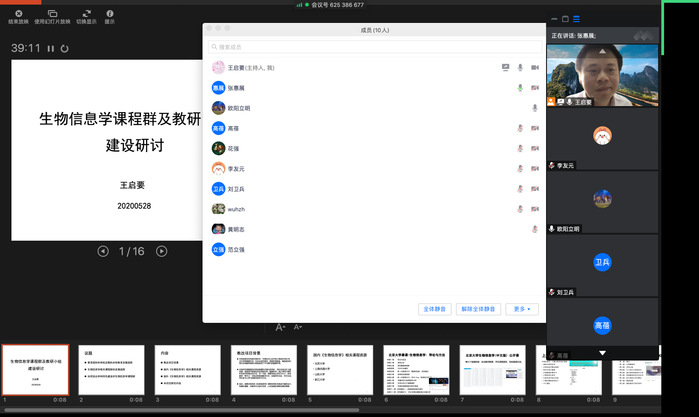Toggle microphone for 高蓓 in member list
Image resolution: width=699 pixels, height=417 pixels.
click(520, 128)
